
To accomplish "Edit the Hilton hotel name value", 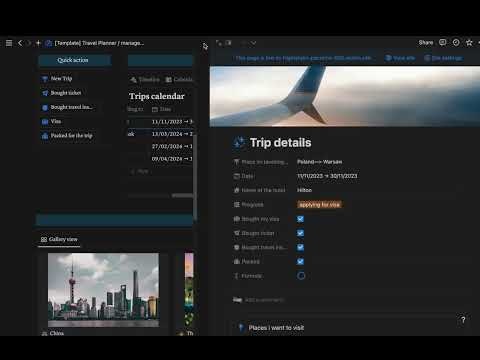I will click(x=304, y=190).
